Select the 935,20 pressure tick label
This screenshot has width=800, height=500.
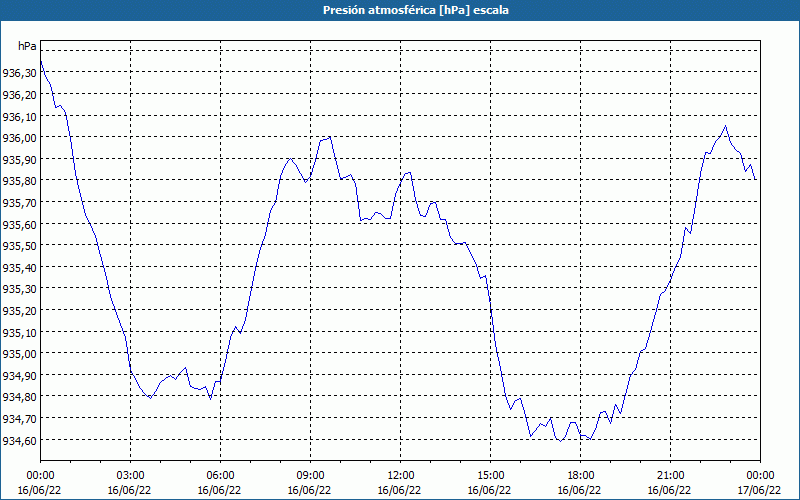pyautogui.click(x=19, y=311)
